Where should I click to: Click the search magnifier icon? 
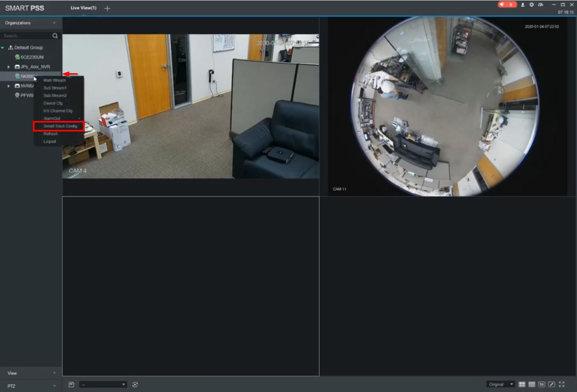[x=55, y=36]
